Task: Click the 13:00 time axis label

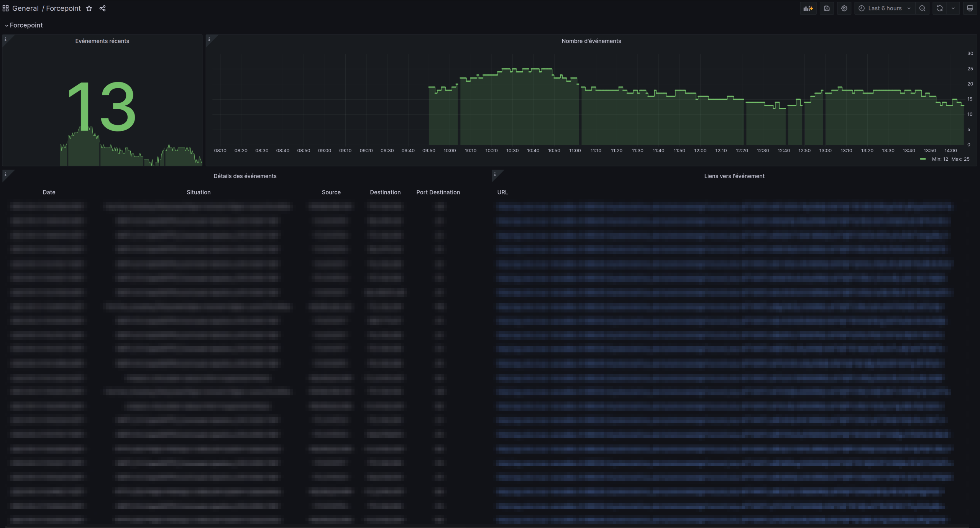Action: click(825, 150)
